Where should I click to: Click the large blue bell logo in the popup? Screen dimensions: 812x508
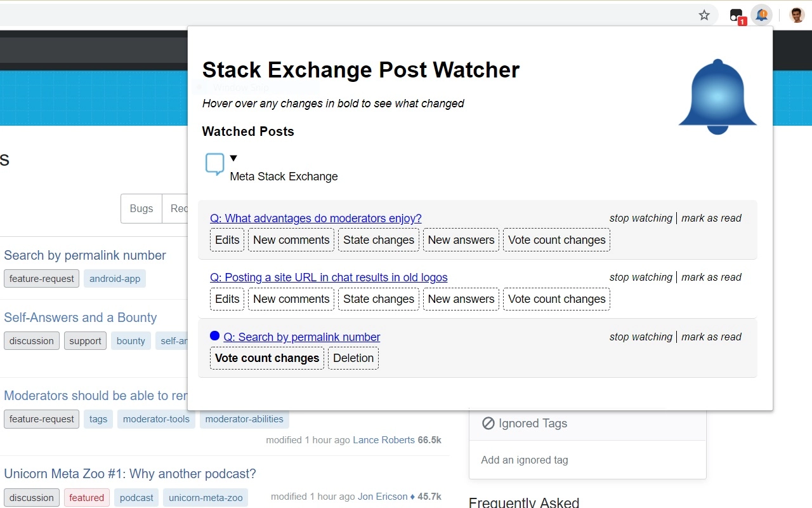point(717,95)
